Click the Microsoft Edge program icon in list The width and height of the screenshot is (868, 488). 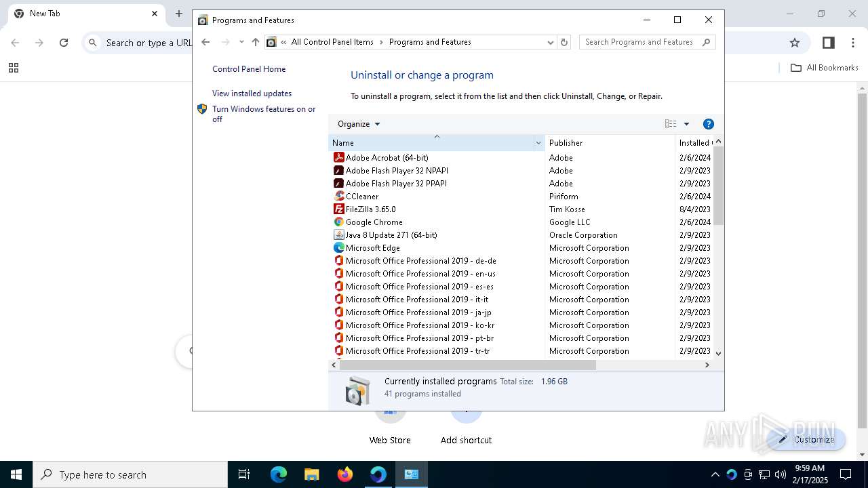[x=339, y=247]
